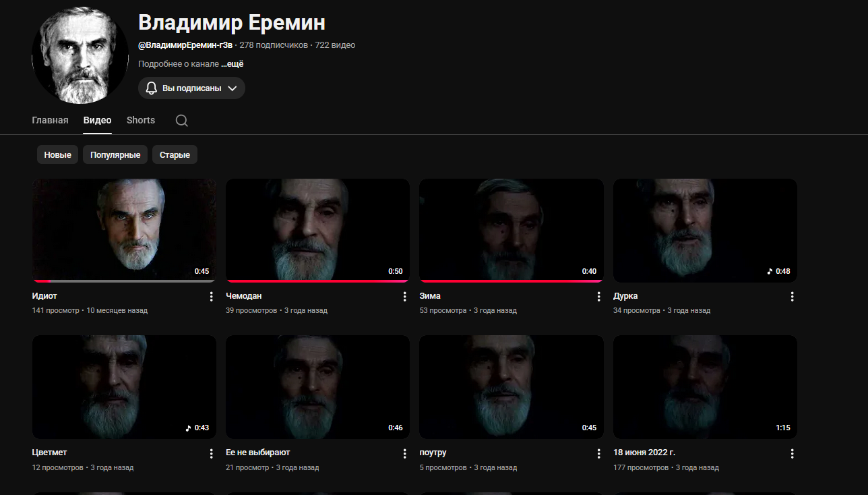This screenshot has width=868, height=495.
Task: Open video title link Чемодан
Action: (x=244, y=296)
